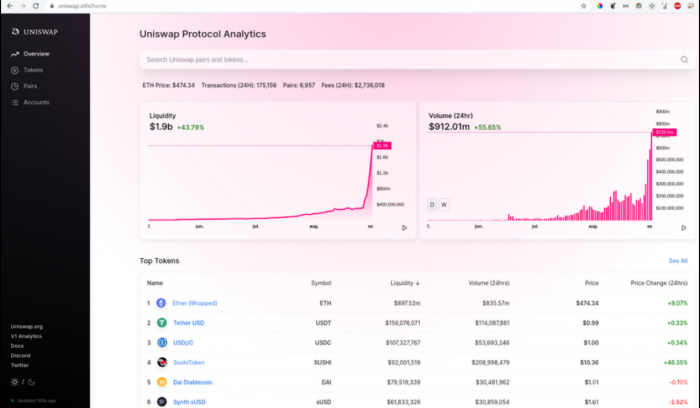Open the Tokens page in sidebar
Screen dimensions: 700x408
click(x=33, y=70)
